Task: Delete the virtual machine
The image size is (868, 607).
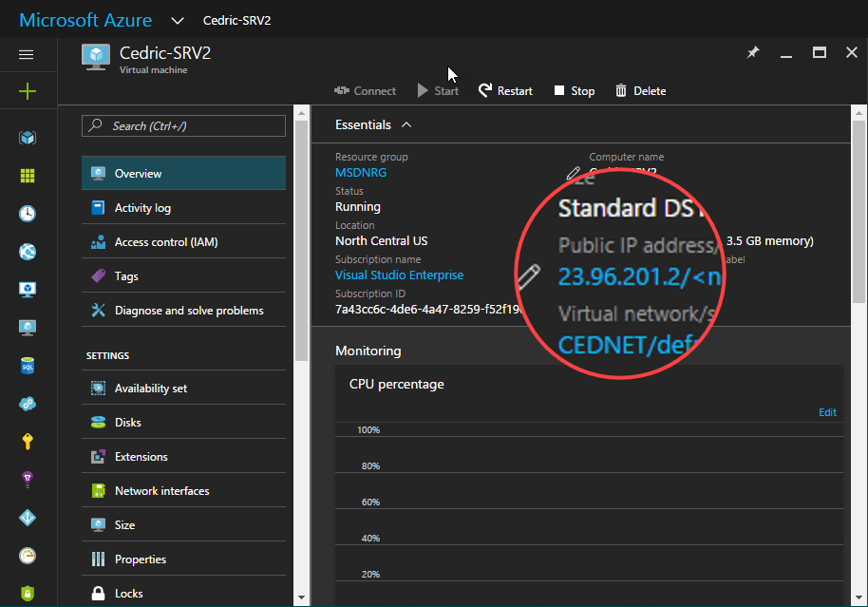Action: point(640,91)
